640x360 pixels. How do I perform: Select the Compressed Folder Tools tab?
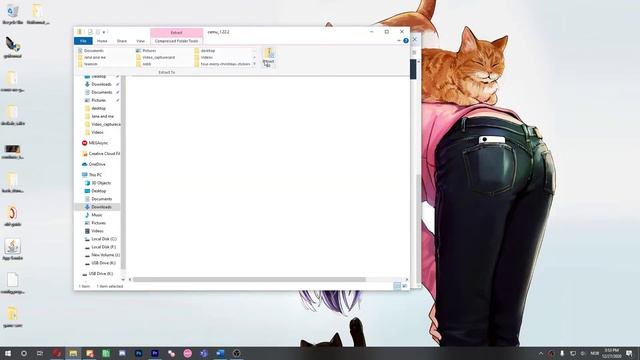pyautogui.click(x=176, y=41)
